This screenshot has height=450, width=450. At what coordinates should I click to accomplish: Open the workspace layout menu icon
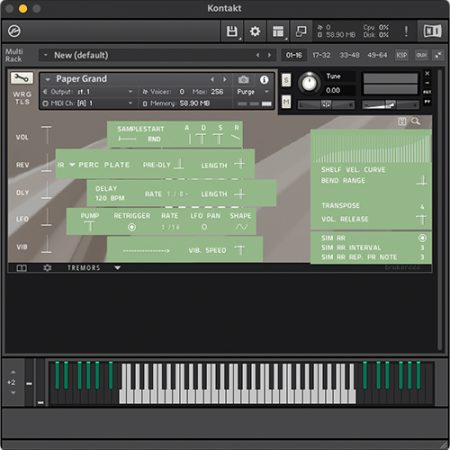(278, 31)
